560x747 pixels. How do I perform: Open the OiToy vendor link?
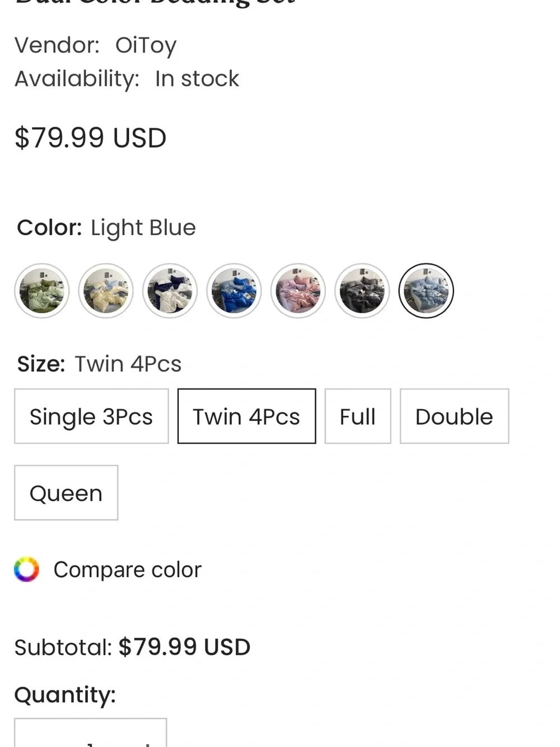[146, 45]
